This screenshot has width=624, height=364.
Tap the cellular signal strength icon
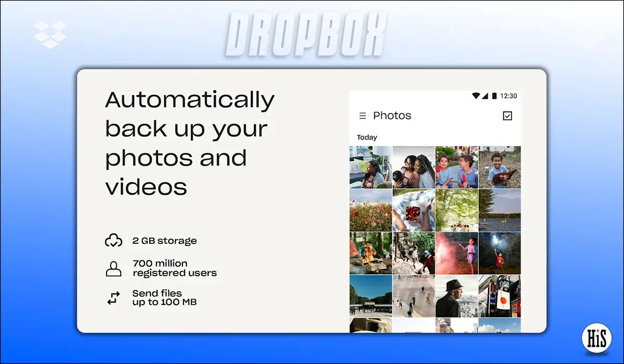(x=486, y=95)
